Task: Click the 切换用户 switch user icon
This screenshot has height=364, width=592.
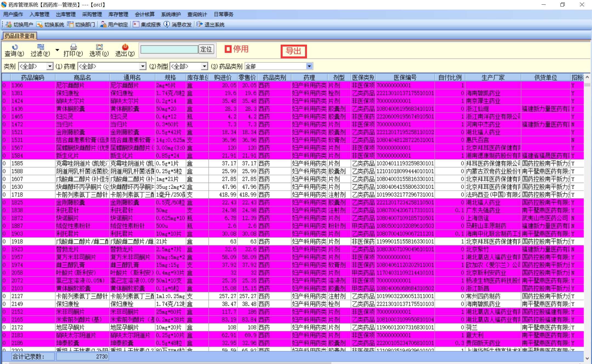Action: [x=9, y=25]
